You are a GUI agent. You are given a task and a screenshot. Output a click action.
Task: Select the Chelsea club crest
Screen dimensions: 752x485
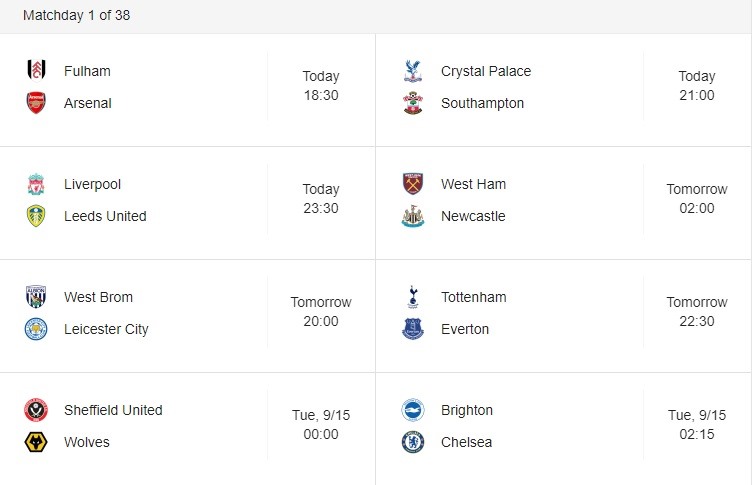413,442
